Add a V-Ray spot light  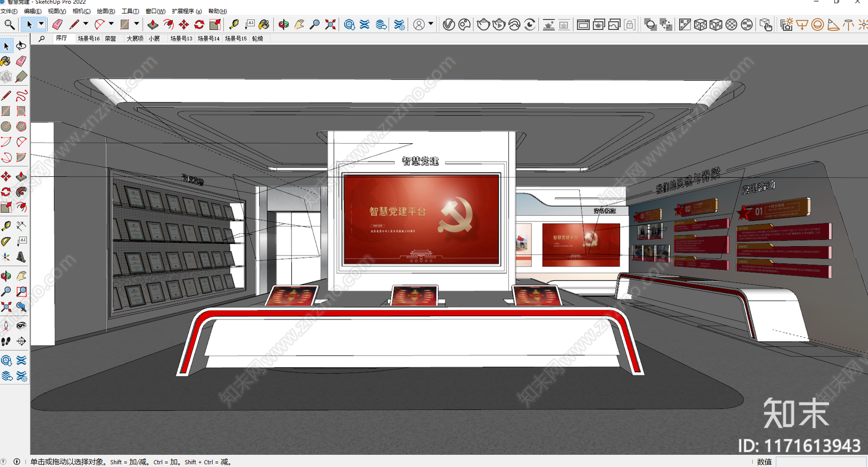[833, 24]
